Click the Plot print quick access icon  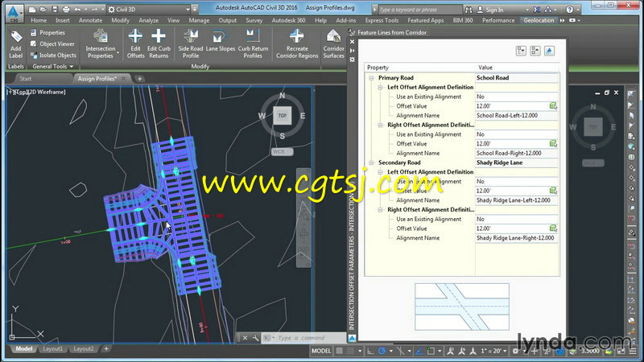(x=66, y=9)
